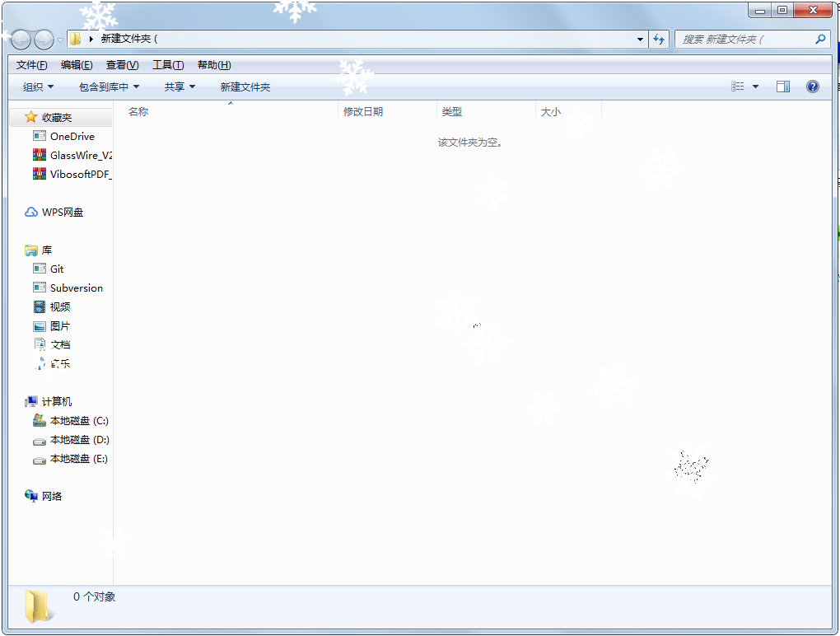
Task: Select 收藏夹 in the navigation pane
Action: coord(57,117)
